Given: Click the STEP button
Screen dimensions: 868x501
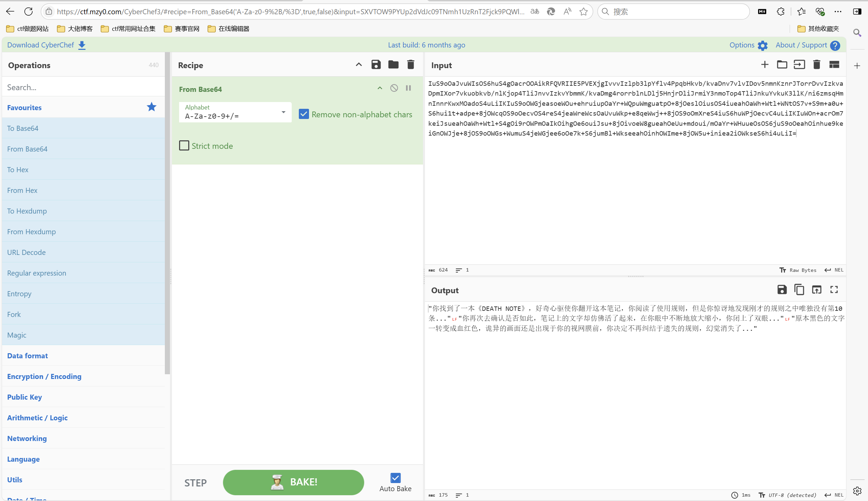Looking at the screenshot, I should click(x=195, y=482).
